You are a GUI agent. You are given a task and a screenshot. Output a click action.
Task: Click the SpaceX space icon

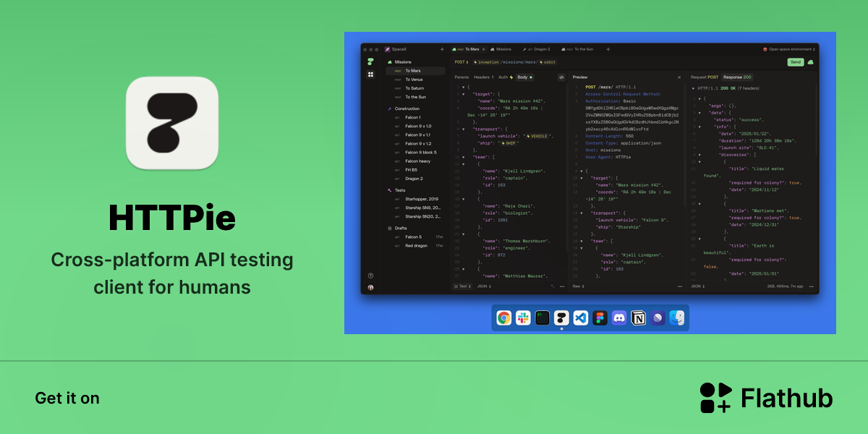pos(388,49)
